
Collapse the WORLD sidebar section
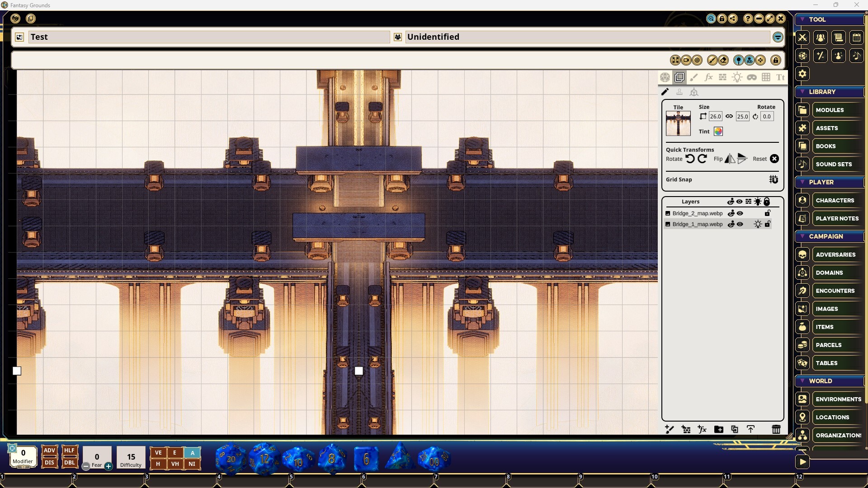click(802, 381)
